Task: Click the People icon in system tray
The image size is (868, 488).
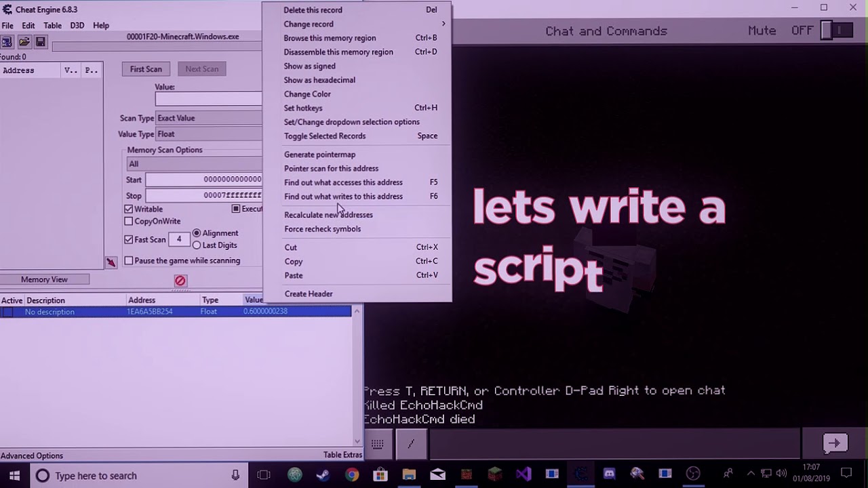Action: [728, 473]
